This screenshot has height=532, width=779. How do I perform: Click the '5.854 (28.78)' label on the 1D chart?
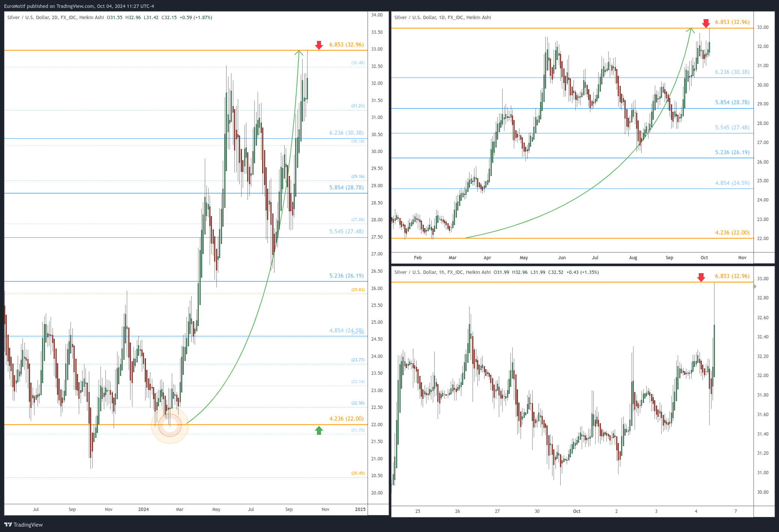tap(732, 102)
